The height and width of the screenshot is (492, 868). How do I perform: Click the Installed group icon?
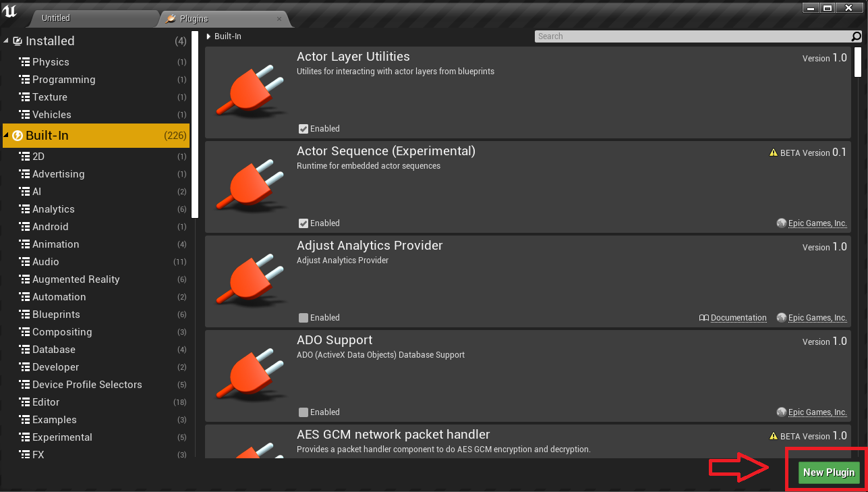click(18, 41)
